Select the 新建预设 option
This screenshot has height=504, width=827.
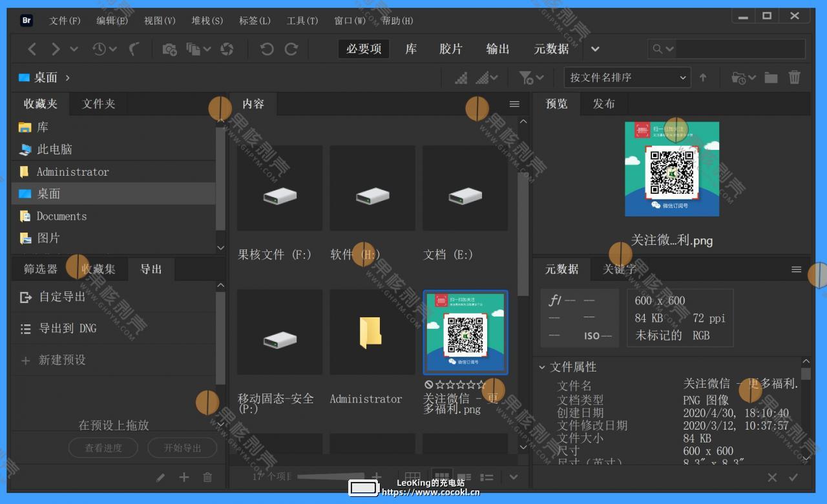[x=62, y=360]
